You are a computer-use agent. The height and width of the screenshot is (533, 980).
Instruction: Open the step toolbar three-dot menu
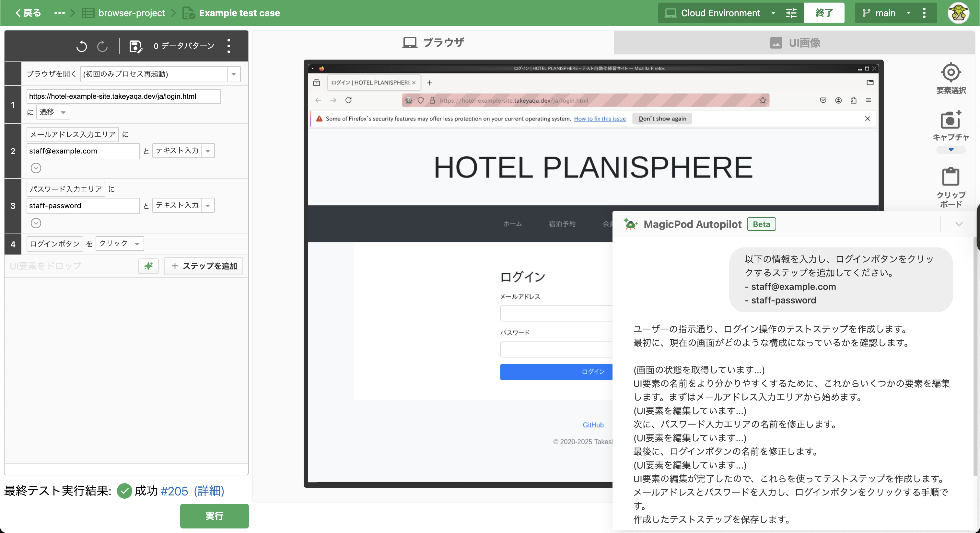[x=229, y=46]
